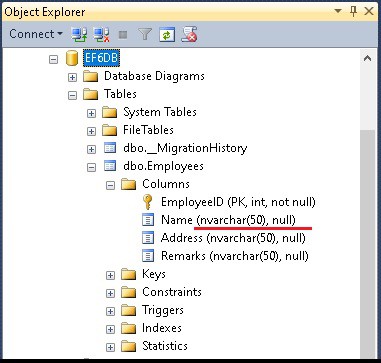
Task: Collapse the EF6DB database node
Action: click(53, 59)
